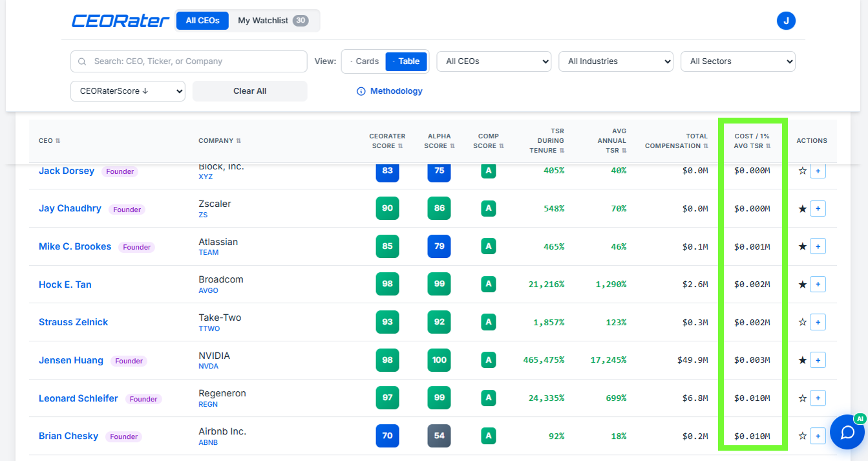Open the All Industries dropdown
The height and width of the screenshot is (461, 868).
point(616,61)
